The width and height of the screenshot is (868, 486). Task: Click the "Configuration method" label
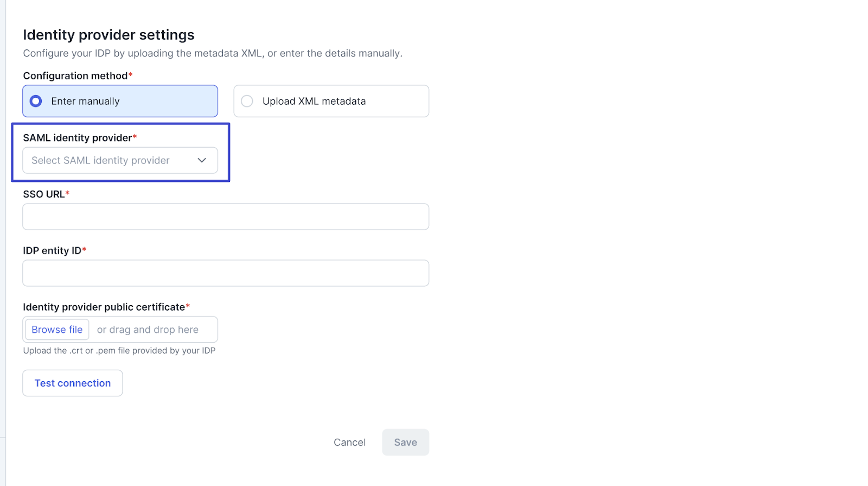point(75,76)
